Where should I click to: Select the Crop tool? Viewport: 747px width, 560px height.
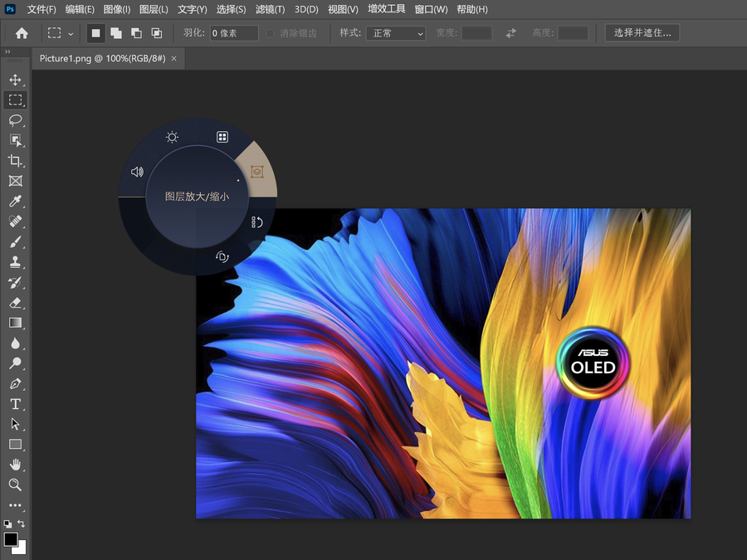click(x=15, y=161)
